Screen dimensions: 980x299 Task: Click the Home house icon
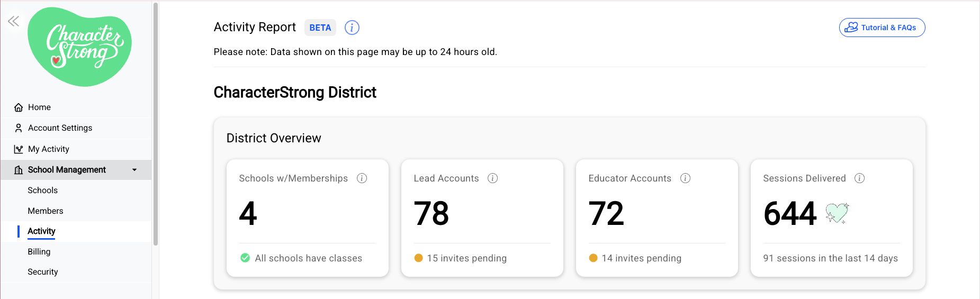(x=19, y=107)
